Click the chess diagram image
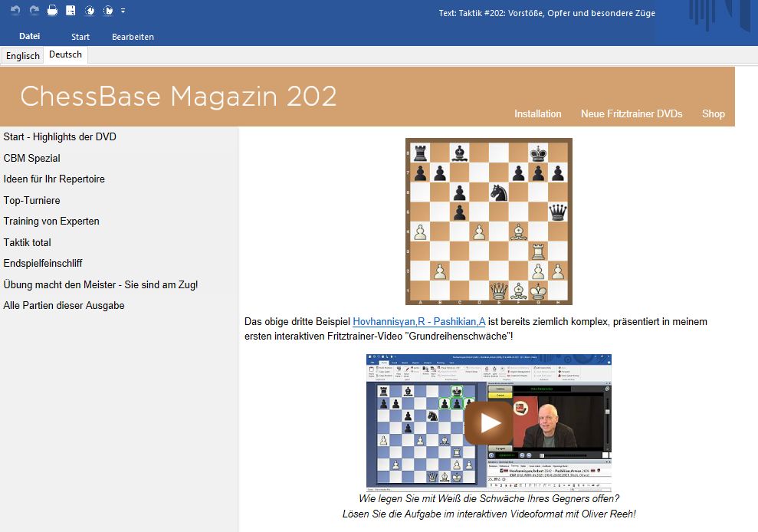This screenshot has height=532, width=758. [488, 222]
